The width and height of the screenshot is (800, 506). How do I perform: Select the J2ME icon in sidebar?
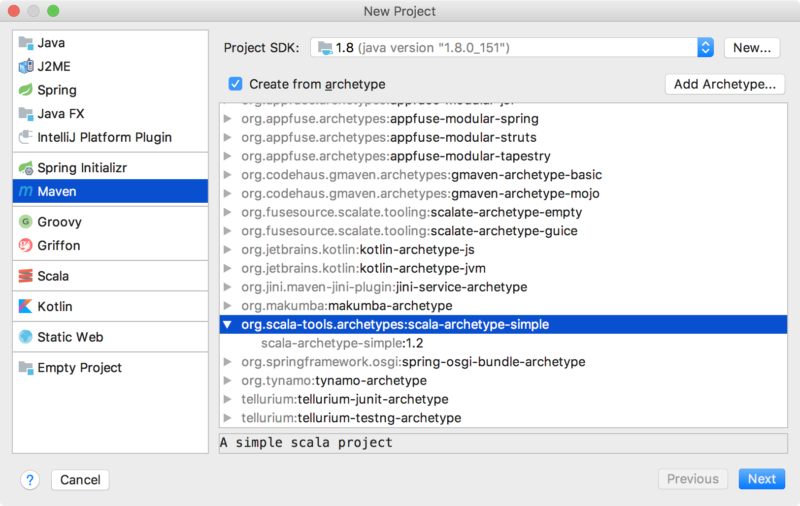26,67
